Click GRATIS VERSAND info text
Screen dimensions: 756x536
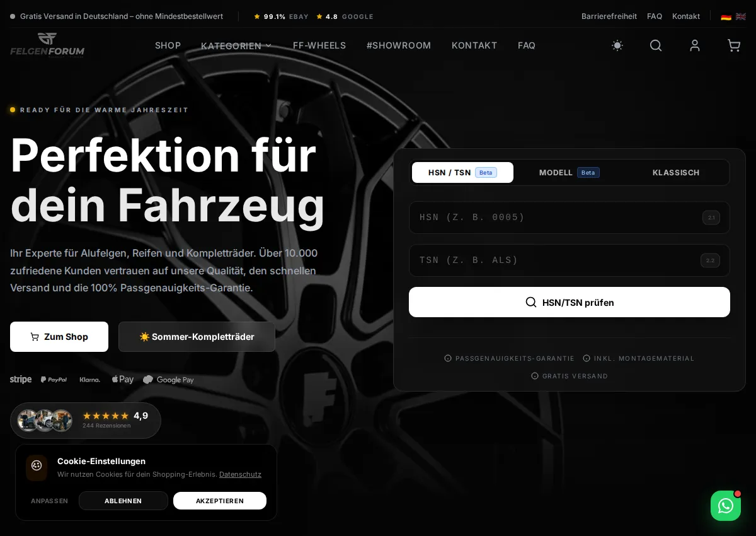[x=575, y=376]
